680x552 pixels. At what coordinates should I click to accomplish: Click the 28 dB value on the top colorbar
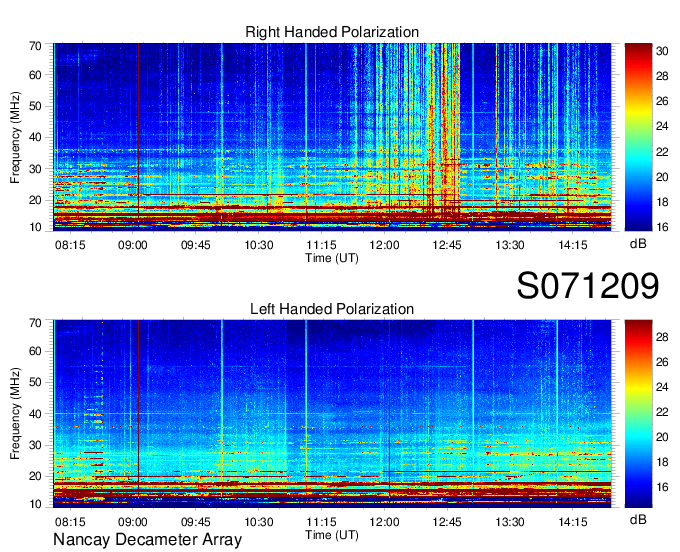coord(662,76)
